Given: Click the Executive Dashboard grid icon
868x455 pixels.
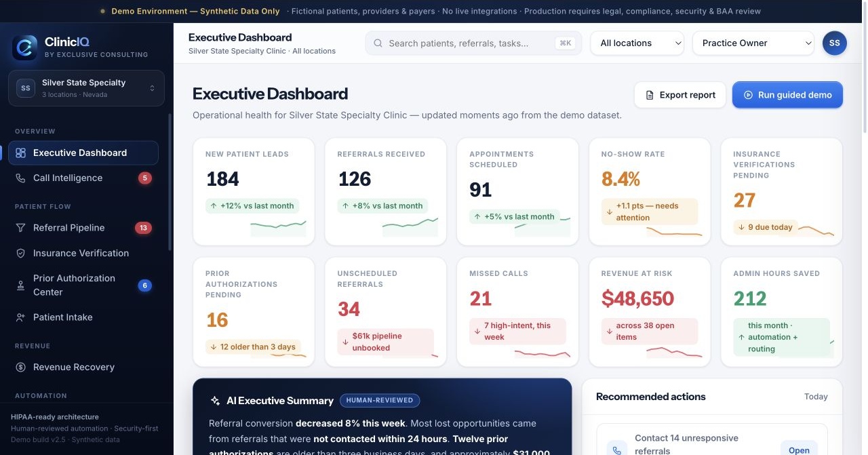Looking at the screenshot, I should click(x=20, y=153).
